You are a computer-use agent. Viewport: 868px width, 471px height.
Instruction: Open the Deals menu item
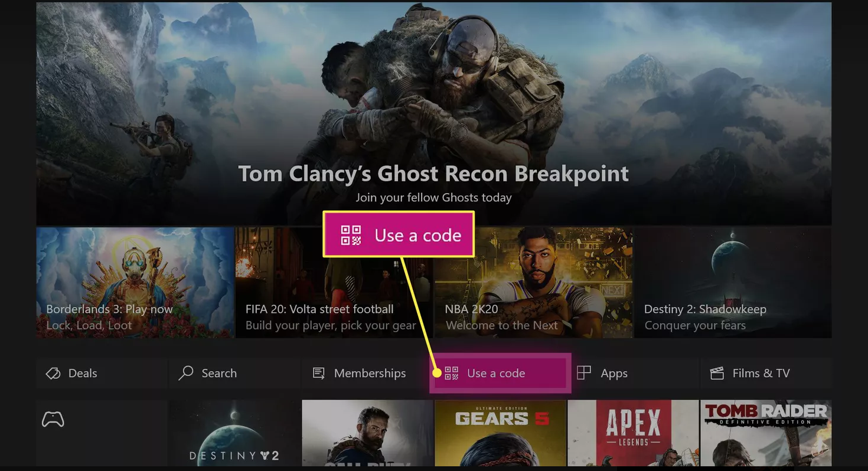click(102, 373)
